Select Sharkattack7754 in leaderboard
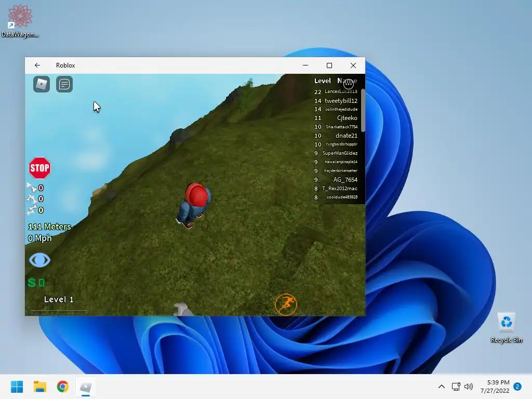Image resolution: width=532 pixels, height=399 pixels. (x=342, y=127)
